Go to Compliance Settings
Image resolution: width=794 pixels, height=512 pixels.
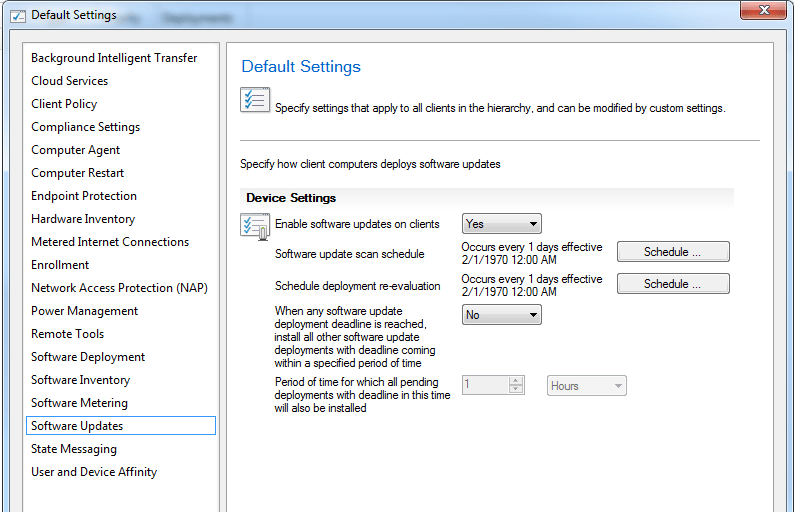click(85, 127)
